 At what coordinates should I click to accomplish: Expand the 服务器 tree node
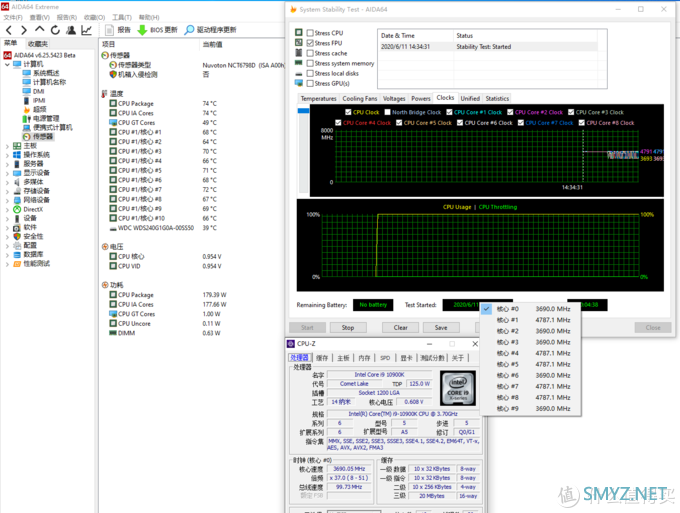coord(7,164)
